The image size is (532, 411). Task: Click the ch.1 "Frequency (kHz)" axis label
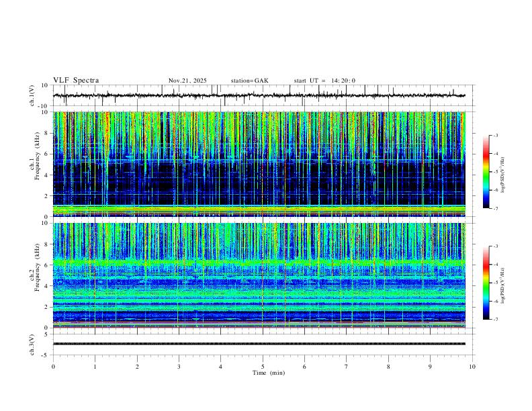tap(38, 155)
